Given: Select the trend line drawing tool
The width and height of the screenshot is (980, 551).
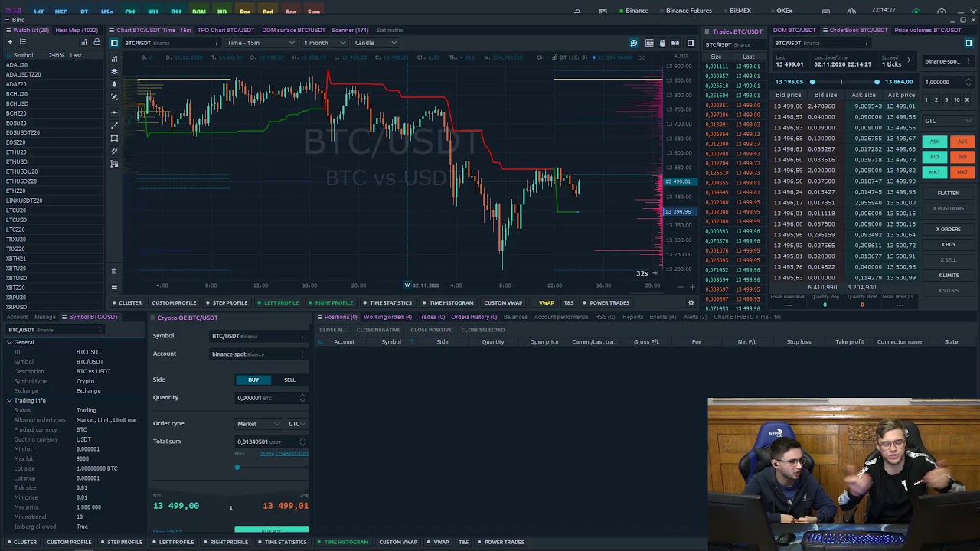Looking at the screenshot, I should (x=114, y=125).
